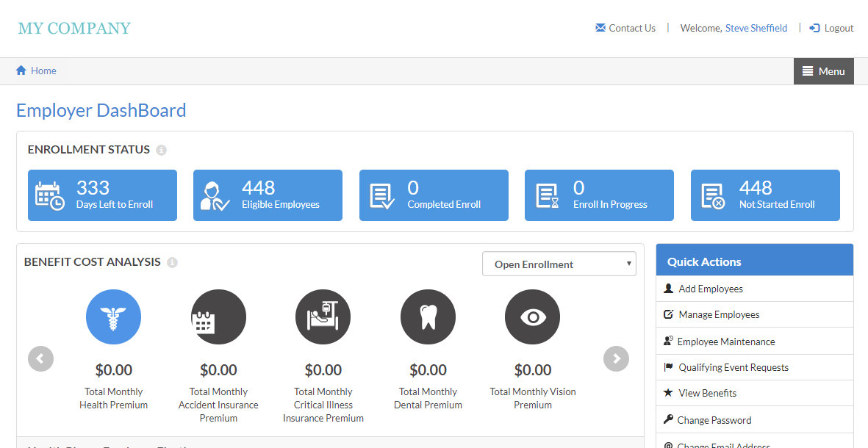
Task: Open the Contact Us link
Action: coord(625,28)
